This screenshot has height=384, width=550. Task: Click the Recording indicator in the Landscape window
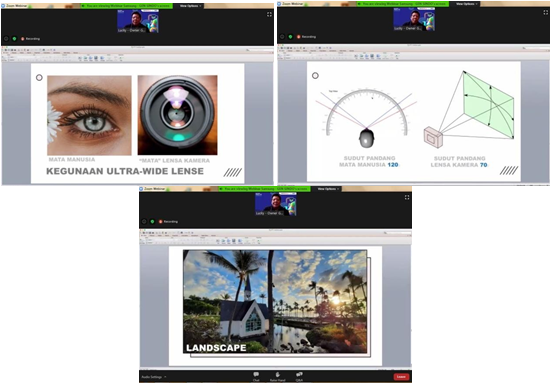point(168,222)
